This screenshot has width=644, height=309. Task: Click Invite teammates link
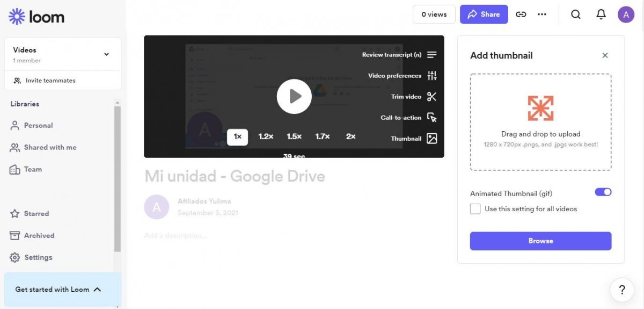pyautogui.click(x=50, y=81)
